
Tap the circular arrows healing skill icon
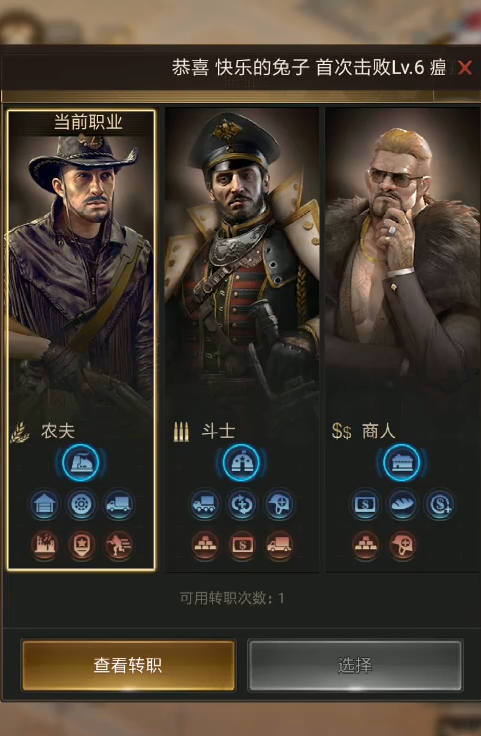click(242, 505)
